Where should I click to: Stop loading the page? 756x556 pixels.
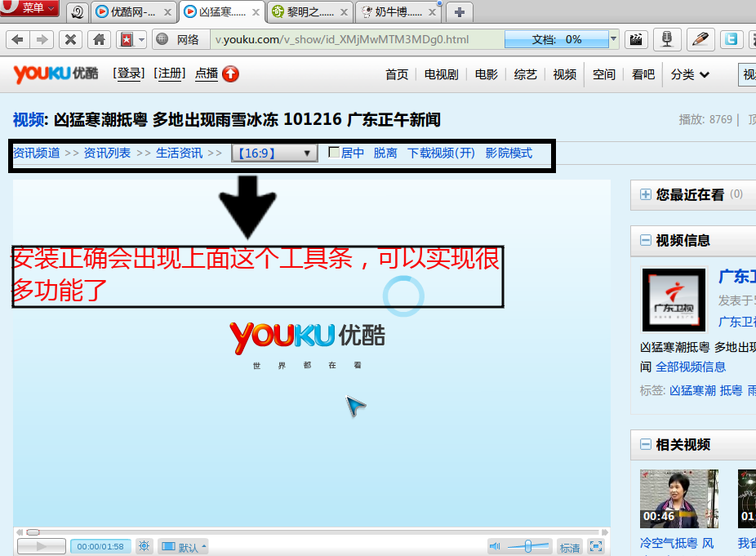[x=70, y=39]
